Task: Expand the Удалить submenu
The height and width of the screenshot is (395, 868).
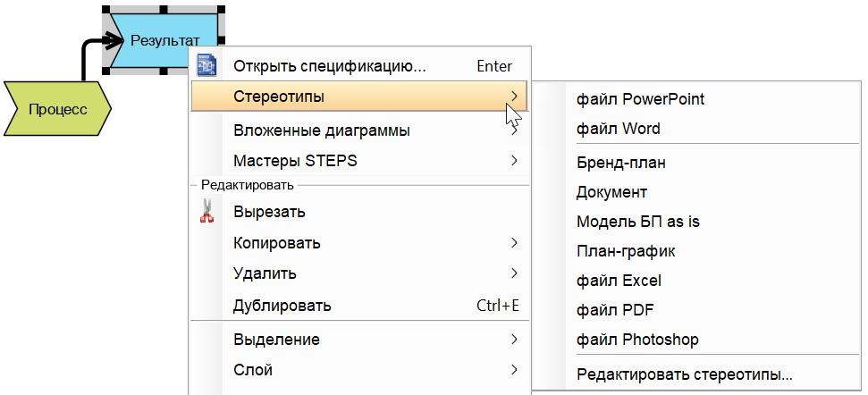Action: click(265, 273)
